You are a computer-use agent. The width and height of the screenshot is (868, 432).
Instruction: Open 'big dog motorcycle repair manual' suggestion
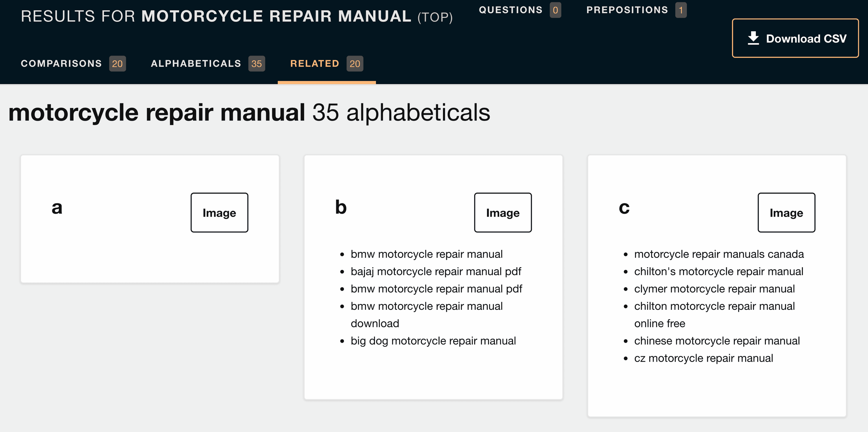tap(433, 341)
